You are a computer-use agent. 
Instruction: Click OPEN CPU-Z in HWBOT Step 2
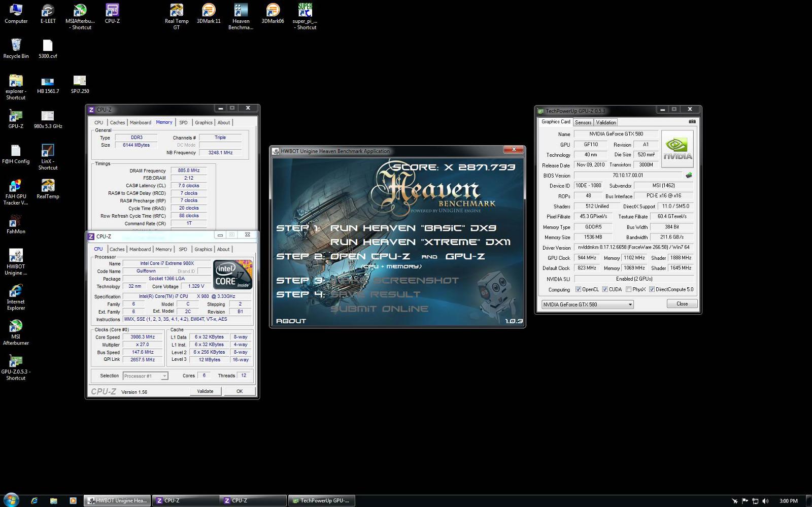[370, 256]
